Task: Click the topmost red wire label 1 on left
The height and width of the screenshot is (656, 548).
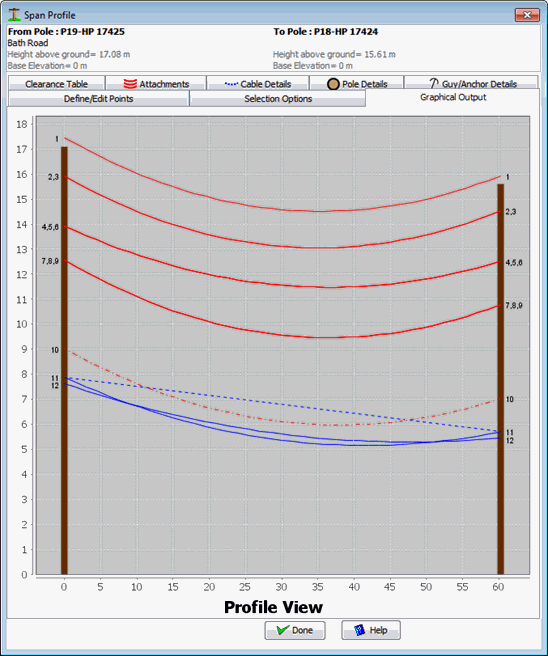Action: (57, 139)
